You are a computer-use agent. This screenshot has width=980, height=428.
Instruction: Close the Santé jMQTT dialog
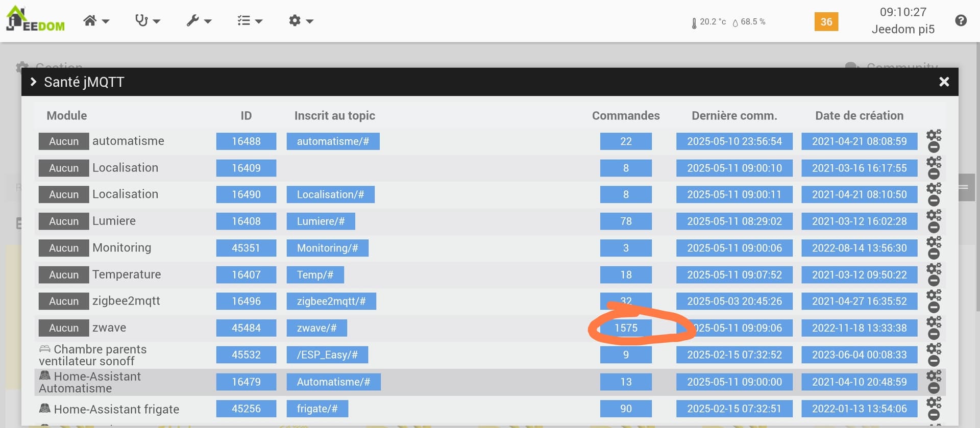[x=944, y=82]
